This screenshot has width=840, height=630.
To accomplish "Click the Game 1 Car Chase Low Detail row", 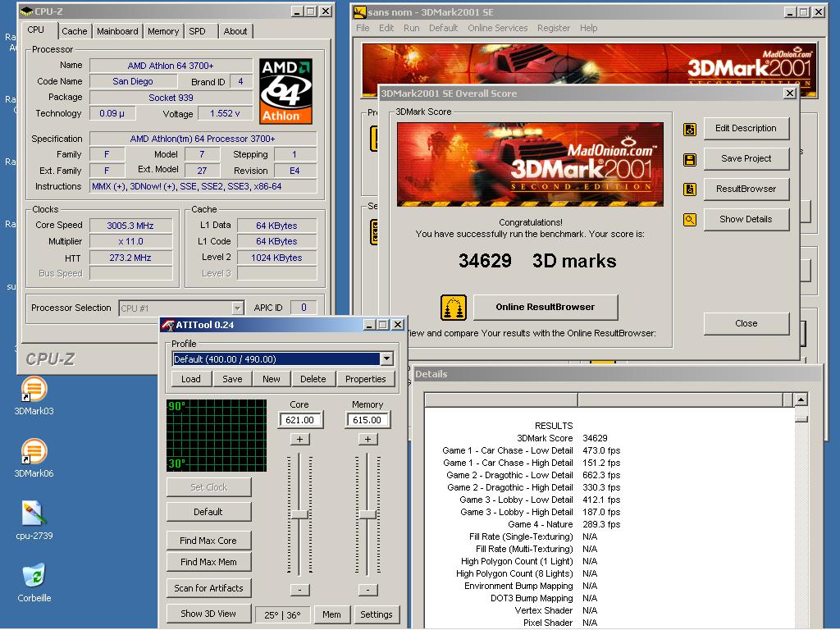I will tap(532, 450).
